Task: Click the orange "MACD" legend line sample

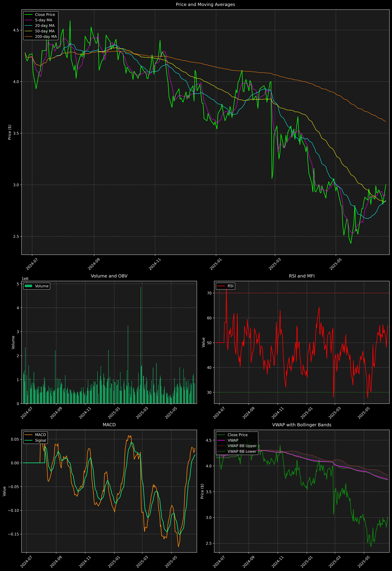Action: 29,435
